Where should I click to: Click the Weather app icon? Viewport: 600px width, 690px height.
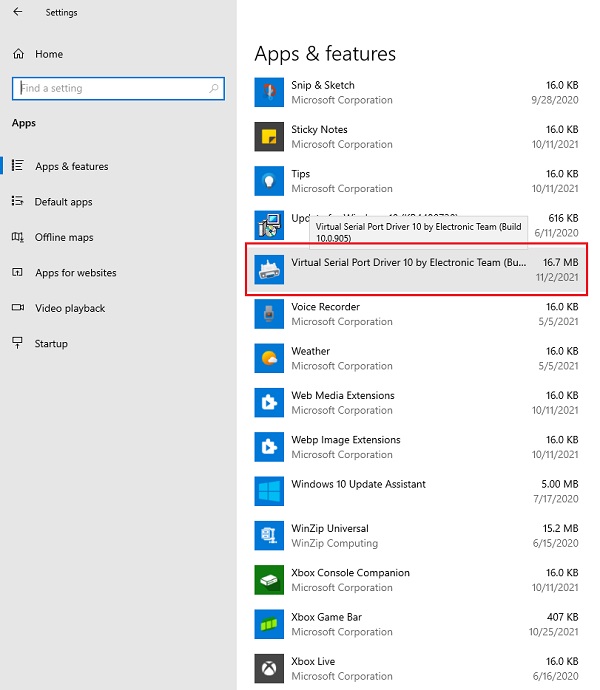269,358
